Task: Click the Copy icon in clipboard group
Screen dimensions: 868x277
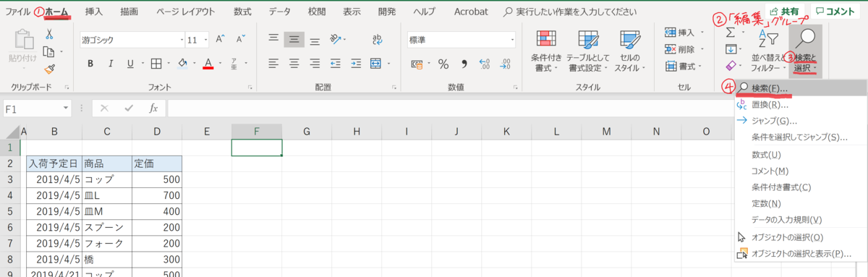Action: (48, 51)
